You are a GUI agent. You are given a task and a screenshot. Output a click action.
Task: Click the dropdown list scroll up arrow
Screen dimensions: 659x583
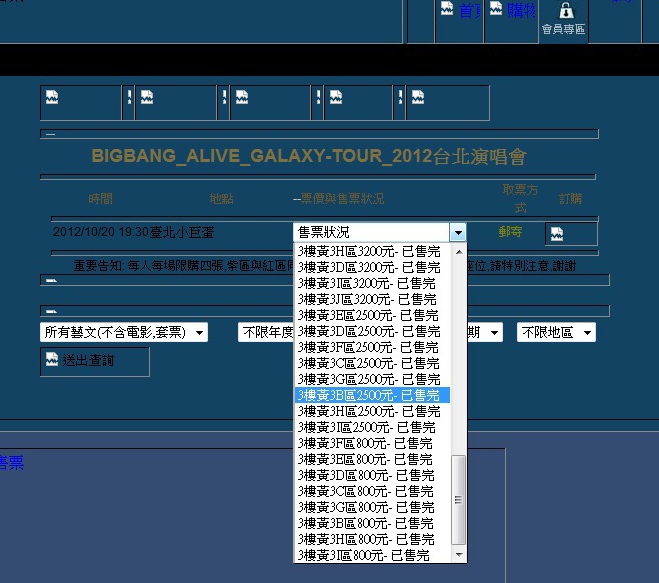(459, 252)
